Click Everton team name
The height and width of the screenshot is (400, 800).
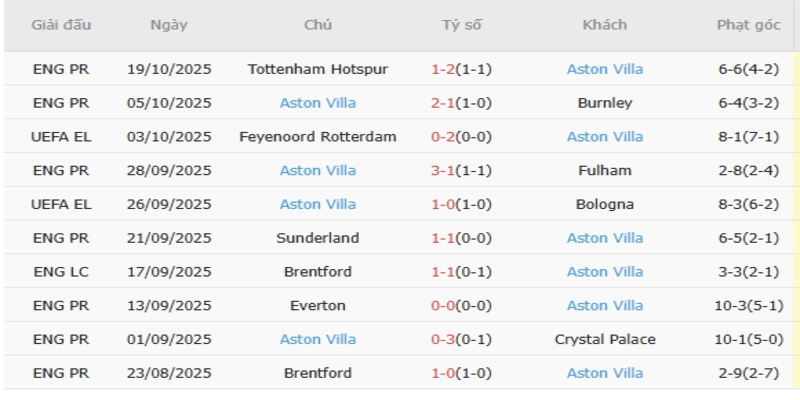318,306
